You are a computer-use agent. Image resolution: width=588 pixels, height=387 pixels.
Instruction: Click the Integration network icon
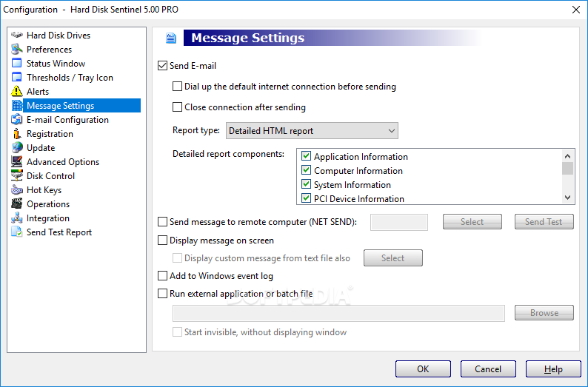pyautogui.click(x=17, y=218)
